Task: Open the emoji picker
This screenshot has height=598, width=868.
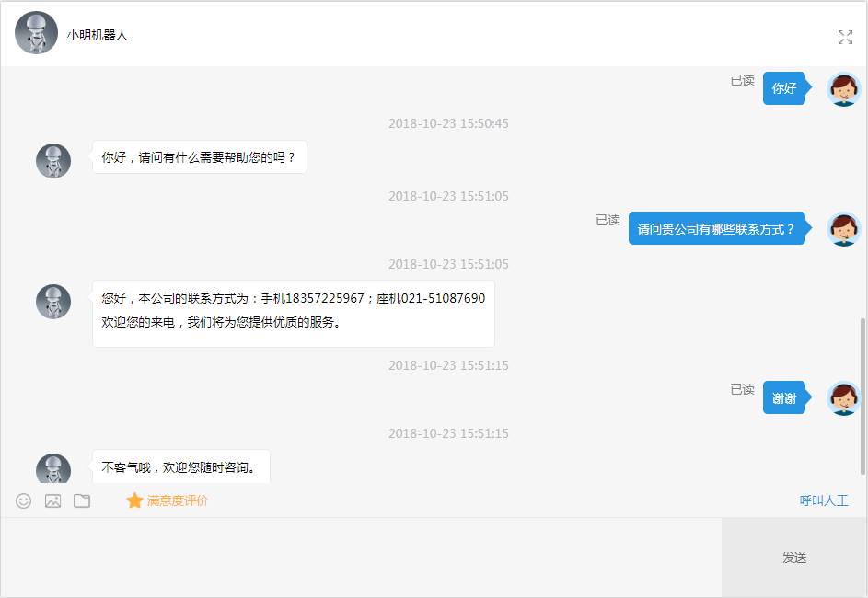Action: (24, 500)
